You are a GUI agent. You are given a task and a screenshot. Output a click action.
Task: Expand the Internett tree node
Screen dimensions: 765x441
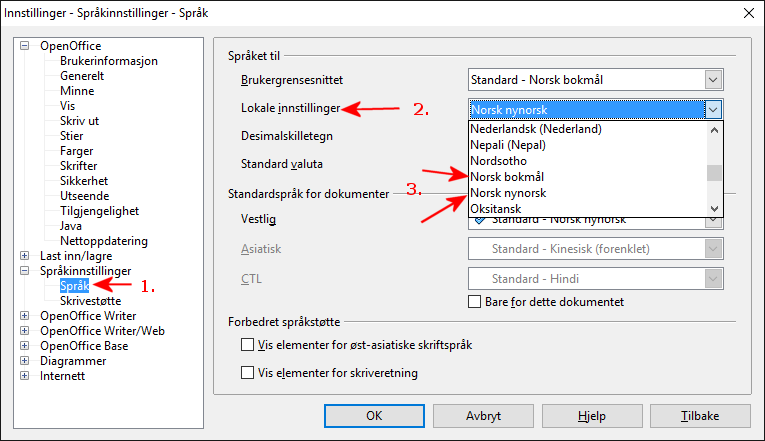pos(24,376)
